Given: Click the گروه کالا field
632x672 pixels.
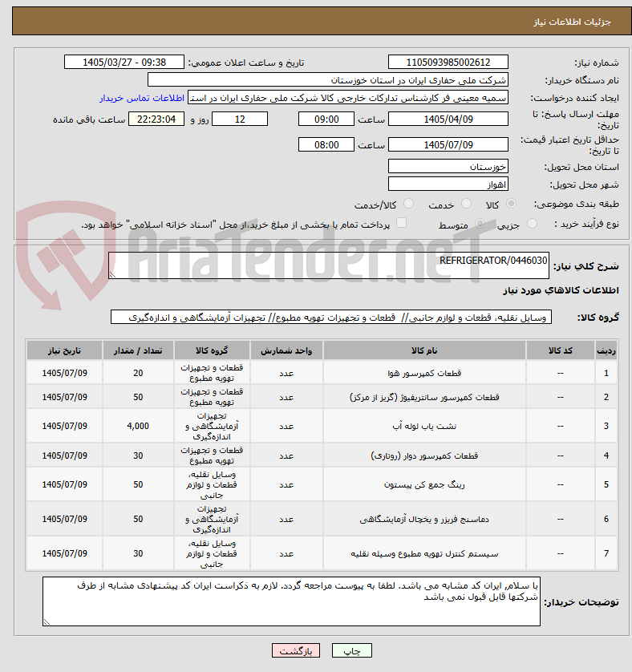Looking at the screenshot, I should click(331, 317).
